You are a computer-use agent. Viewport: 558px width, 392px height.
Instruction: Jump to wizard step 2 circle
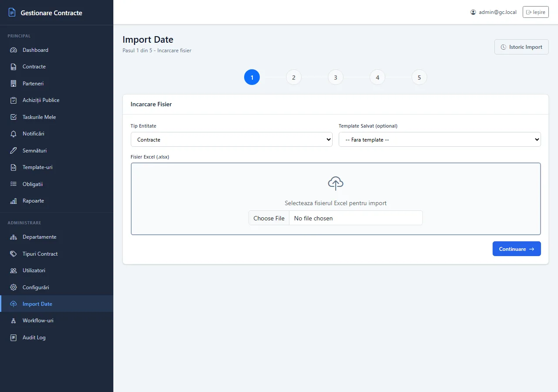click(x=294, y=78)
